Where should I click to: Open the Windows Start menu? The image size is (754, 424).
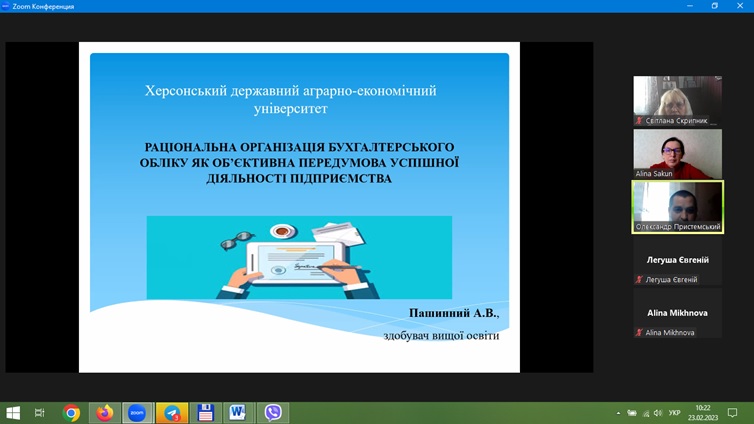click(13, 413)
